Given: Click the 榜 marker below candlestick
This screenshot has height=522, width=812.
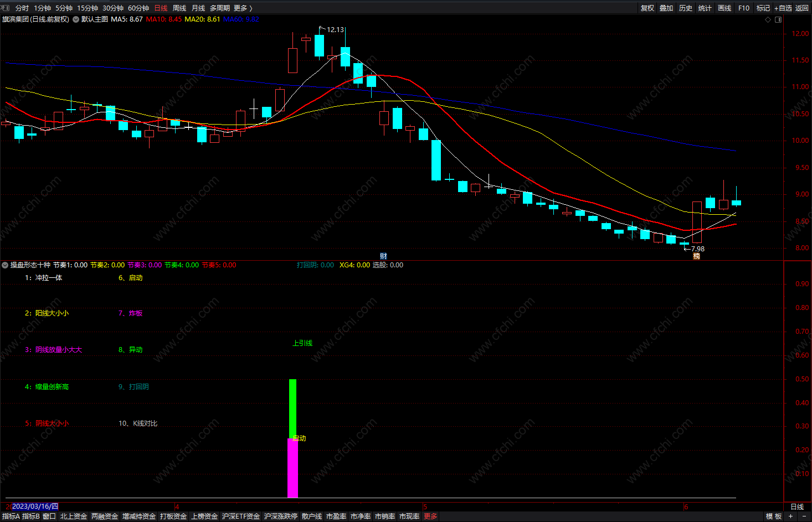Looking at the screenshot, I should [696, 256].
